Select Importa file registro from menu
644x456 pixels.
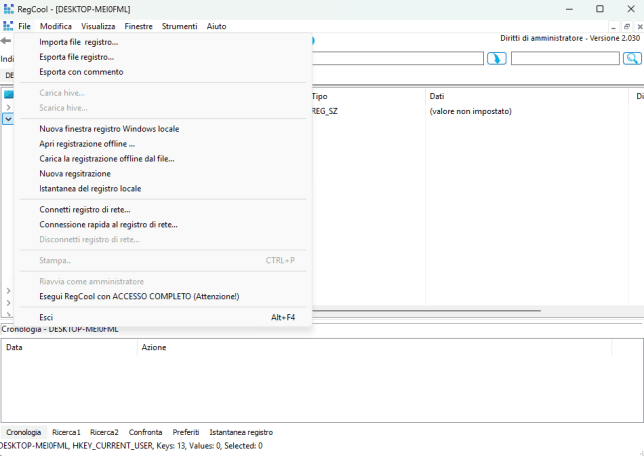point(79,42)
